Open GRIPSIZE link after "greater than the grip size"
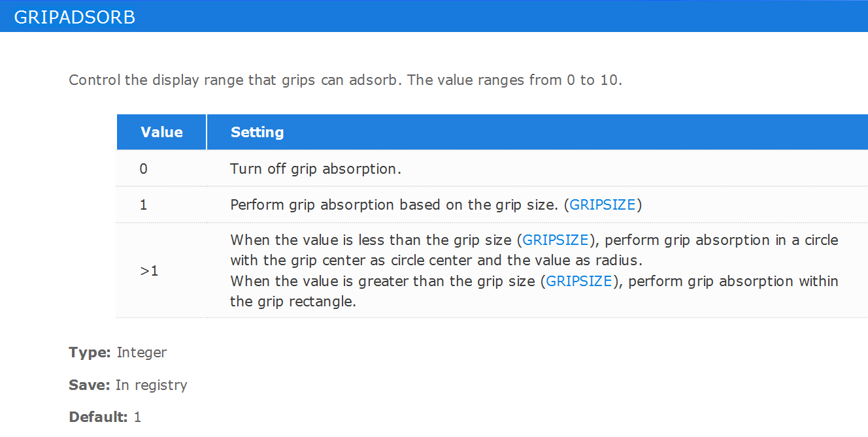868x437 pixels. [579, 282]
